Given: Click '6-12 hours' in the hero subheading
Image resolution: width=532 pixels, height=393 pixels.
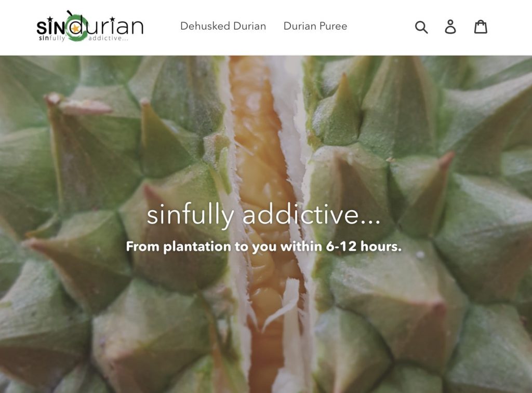Looking at the screenshot, I should pos(363,246).
